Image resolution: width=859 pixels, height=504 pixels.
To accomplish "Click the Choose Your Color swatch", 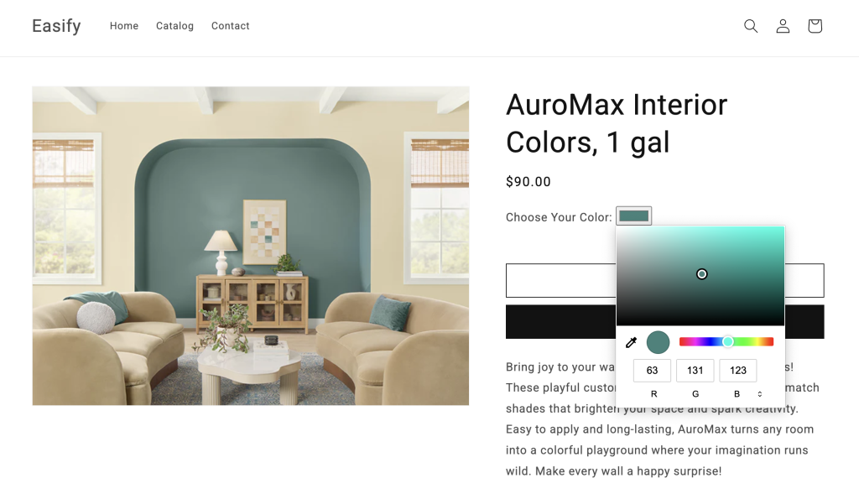I will click(x=634, y=216).
